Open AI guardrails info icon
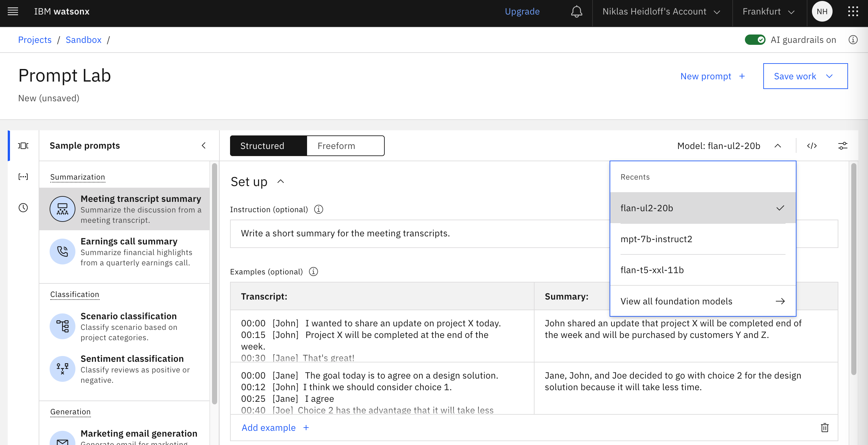This screenshot has width=868, height=445. point(853,40)
